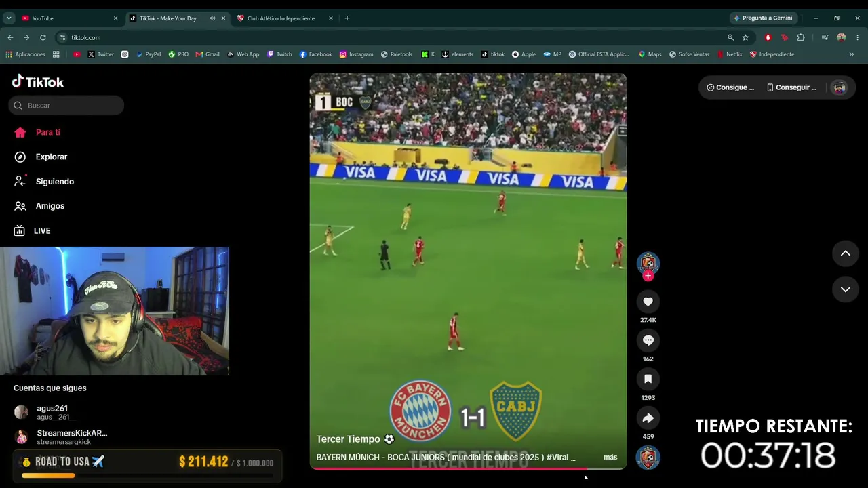Screen dimensions: 868x488
Task: Open the Web App bookmark
Action: (x=243, y=54)
